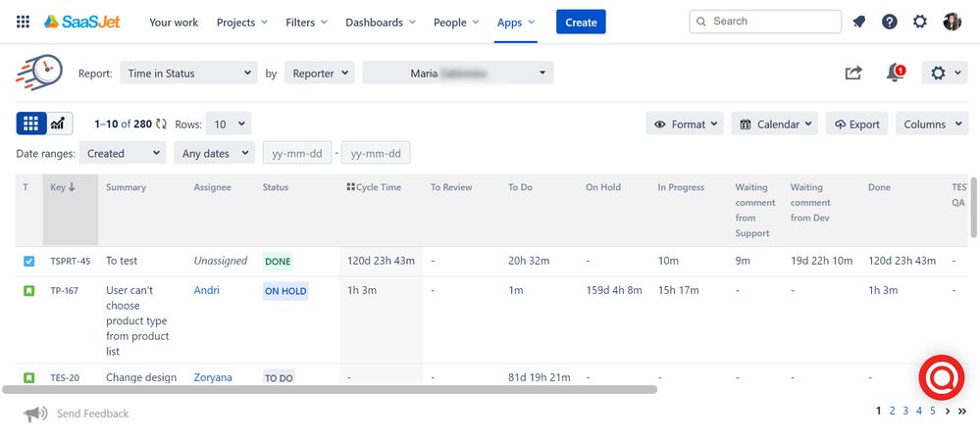The height and width of the screenshot is (442, 980).
Task: Refresh the report data
Action: tap(161, 123)
